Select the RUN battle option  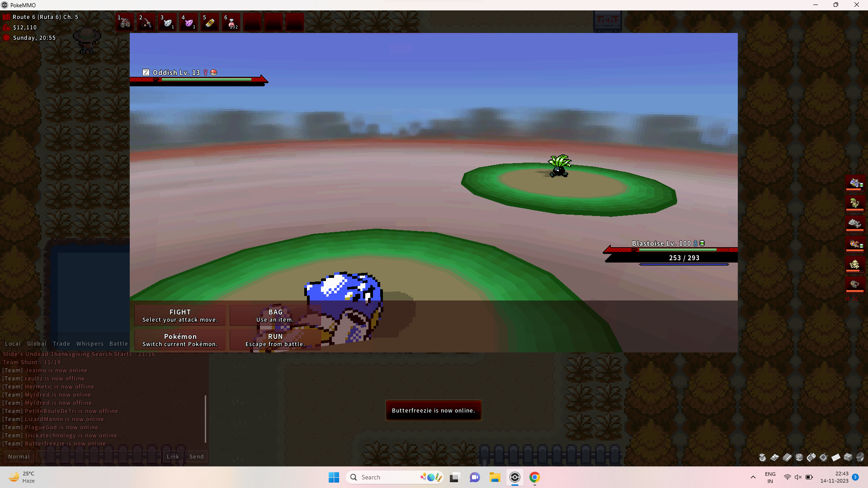click(275, 340)
